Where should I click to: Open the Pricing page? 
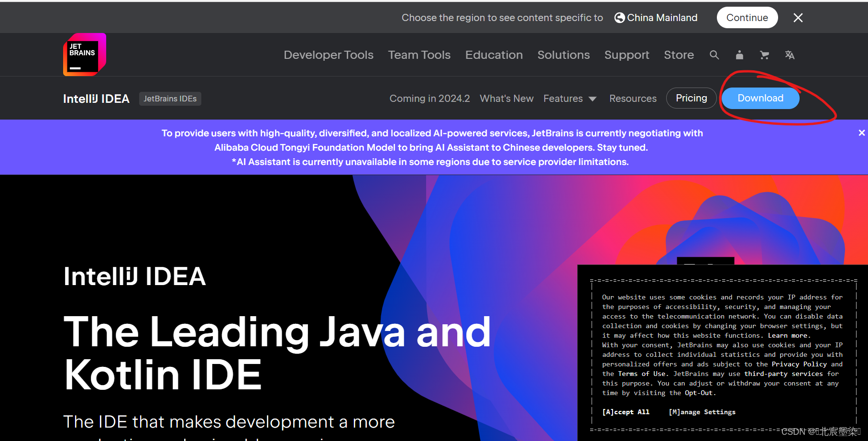pos(691,98)
